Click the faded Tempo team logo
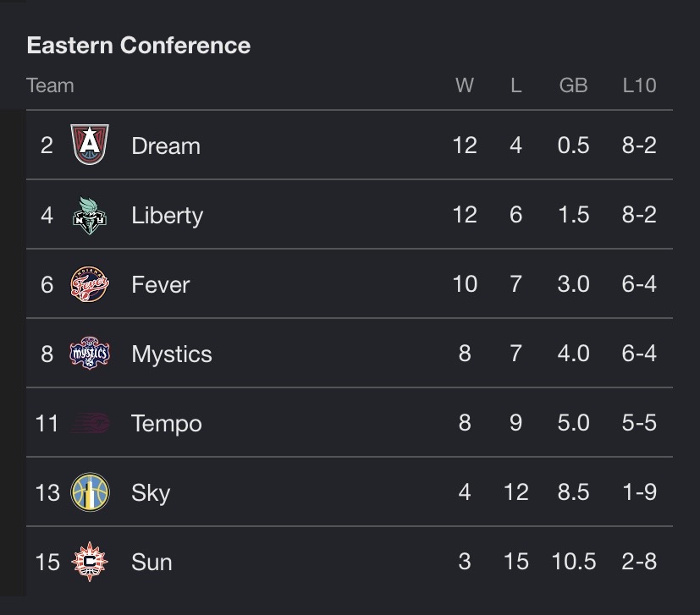The height and width of the screenshot is (615, 700). pos(90,423)
